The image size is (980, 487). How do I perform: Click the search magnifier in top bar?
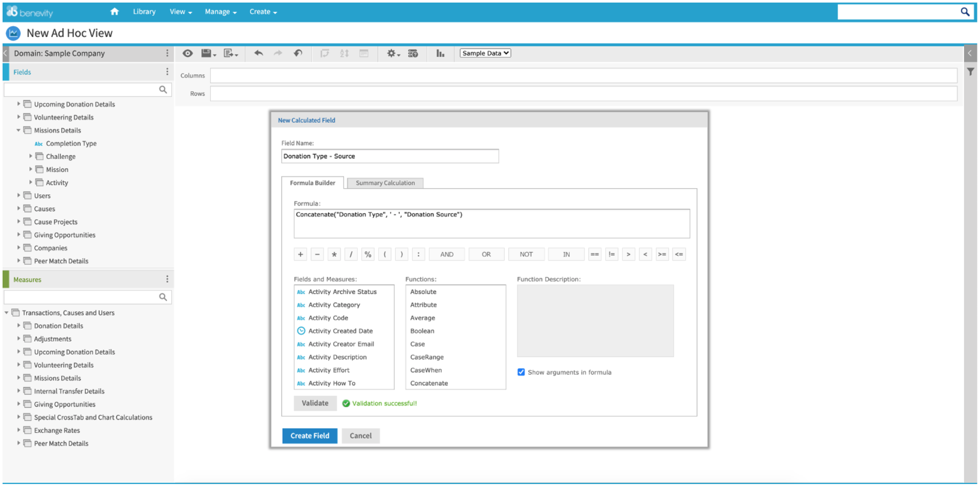[x=965, y=12]
